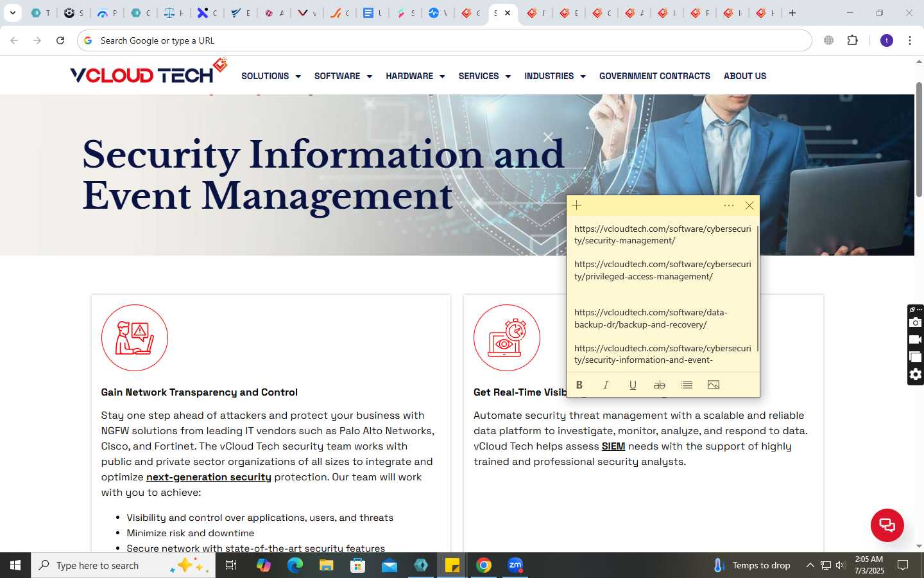Click the vCloud Tech logo
Viewport: 924px width, 578px height.
click(149, 72)
